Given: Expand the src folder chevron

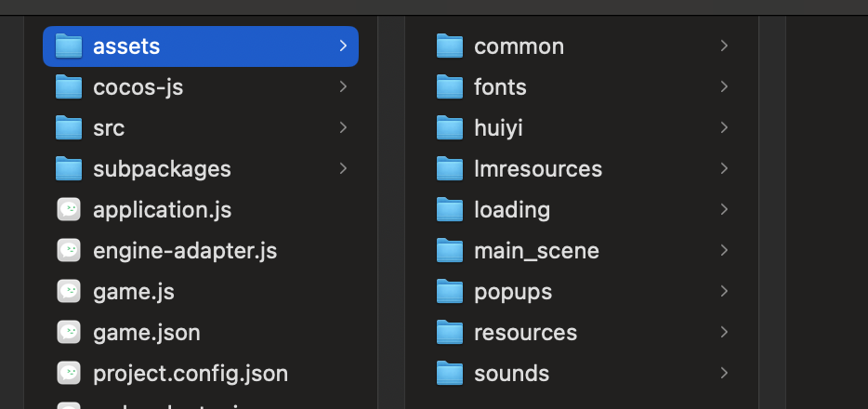Looking at the screenshot, I should point(343,127).
